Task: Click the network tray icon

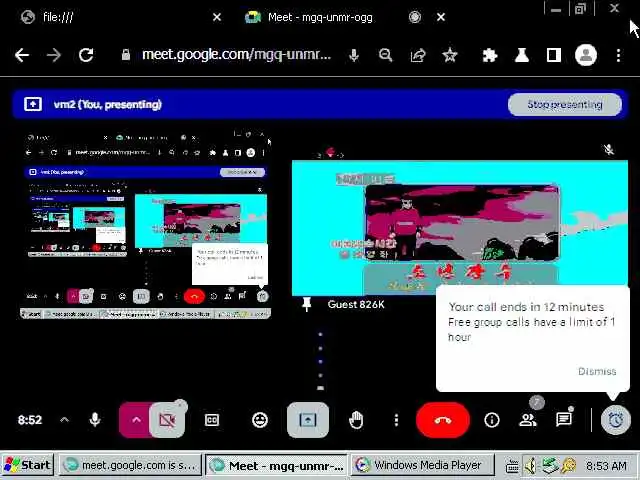Action: click(x=549, y=465)
